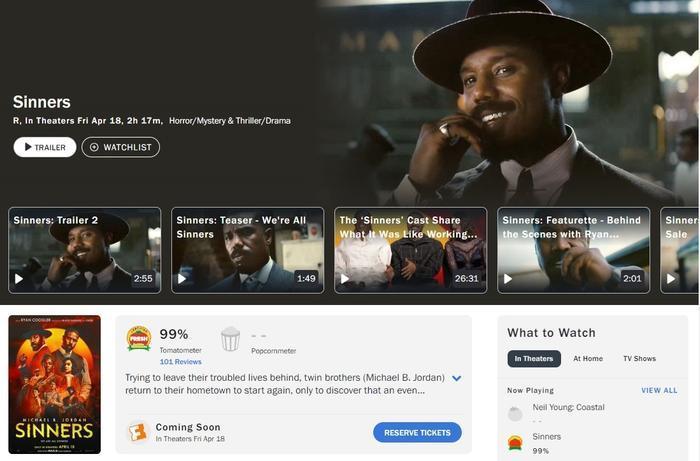Open the 101 Reviews link
Image resolution: width=700 pixels, height=461 pixels.
180,361
